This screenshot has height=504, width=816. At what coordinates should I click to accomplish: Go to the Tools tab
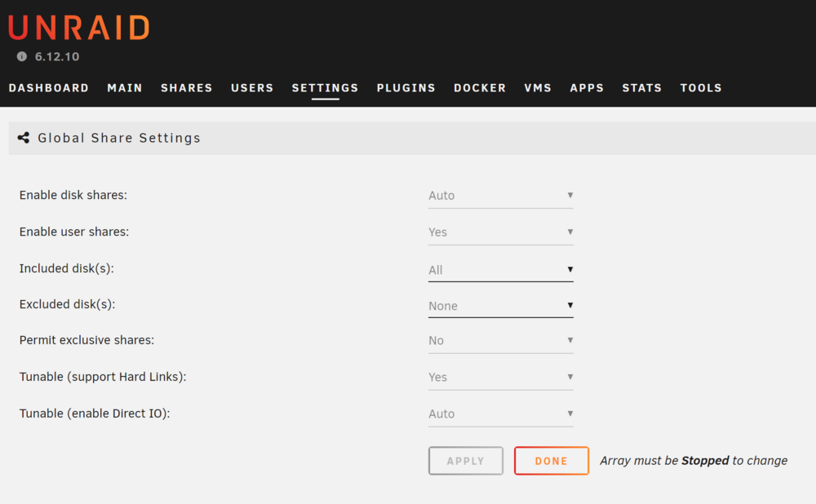[701, 88]
